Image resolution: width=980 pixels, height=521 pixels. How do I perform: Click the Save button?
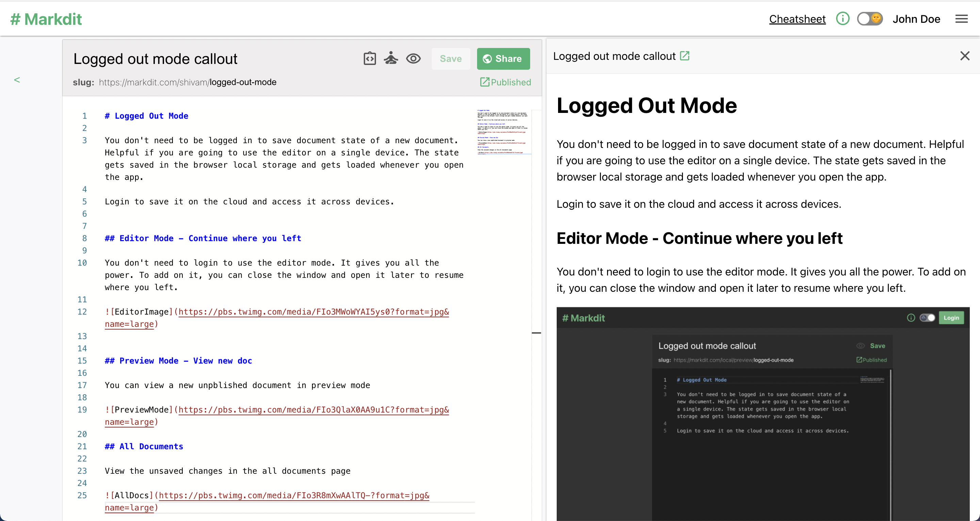tap(451, 58)
